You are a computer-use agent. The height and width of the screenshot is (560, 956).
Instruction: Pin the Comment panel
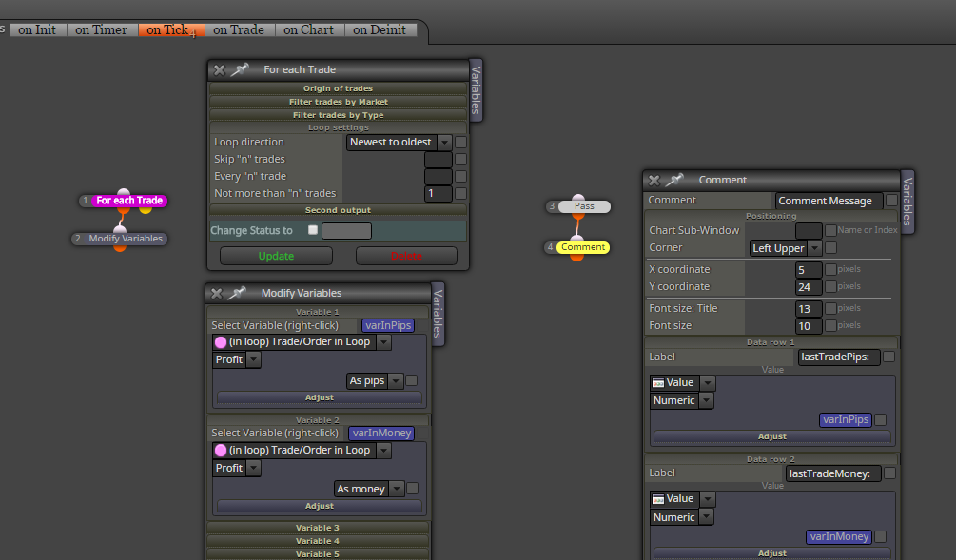coord(674,180)
